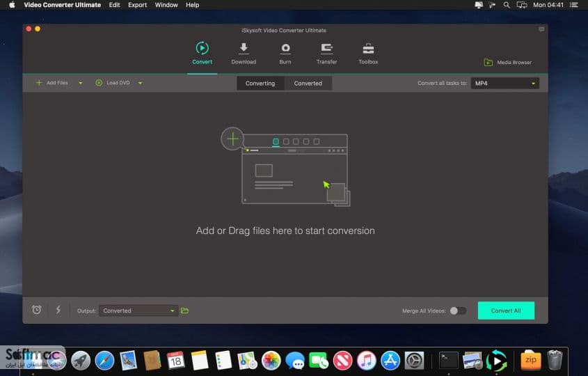This screenshot has height=376, width=588.
Task: Open the Export menu
Action: point(137,5)
